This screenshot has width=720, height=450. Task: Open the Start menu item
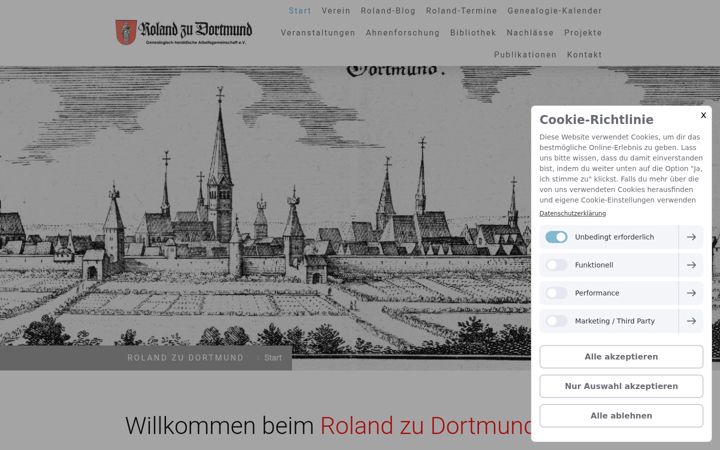click(x=299, y=11)
